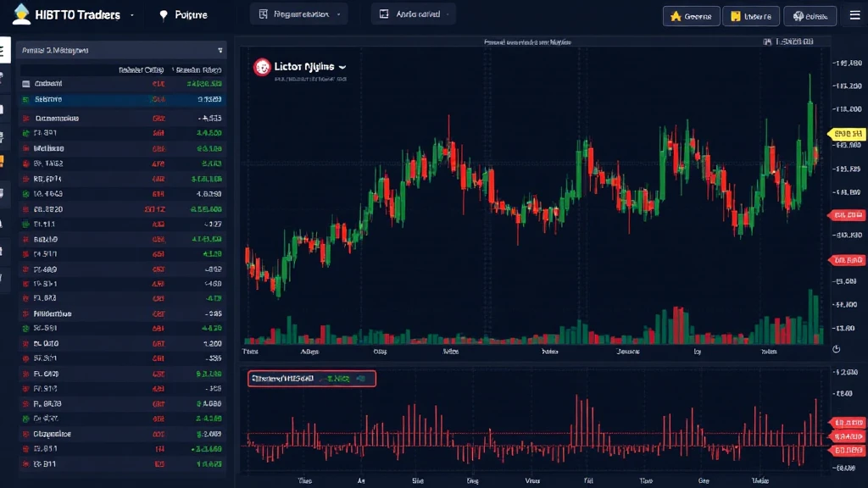Click the clock icon below the price axis
868x488 pixels.
[x=837, y=349]
